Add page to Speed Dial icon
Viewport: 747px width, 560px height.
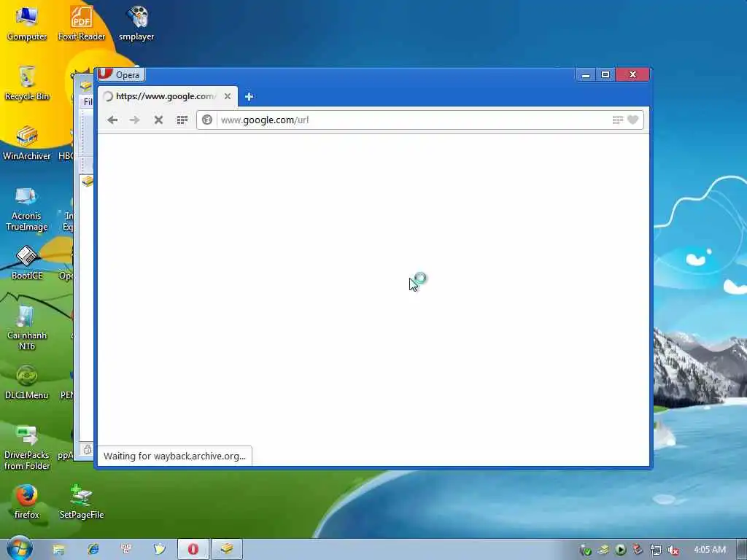[x=617, y=120]
